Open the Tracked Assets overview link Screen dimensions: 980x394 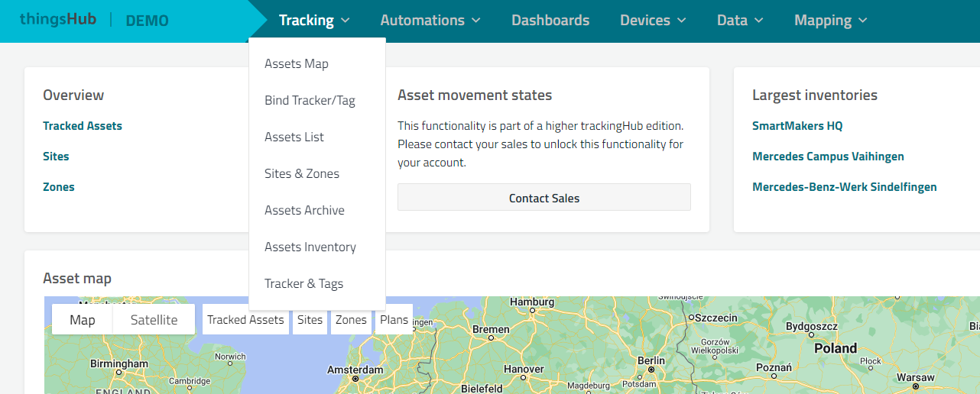click(83, 126)
